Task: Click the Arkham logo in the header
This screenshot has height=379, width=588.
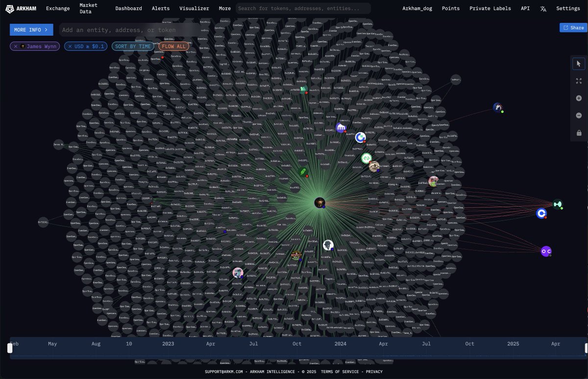Action: (21, 8)
